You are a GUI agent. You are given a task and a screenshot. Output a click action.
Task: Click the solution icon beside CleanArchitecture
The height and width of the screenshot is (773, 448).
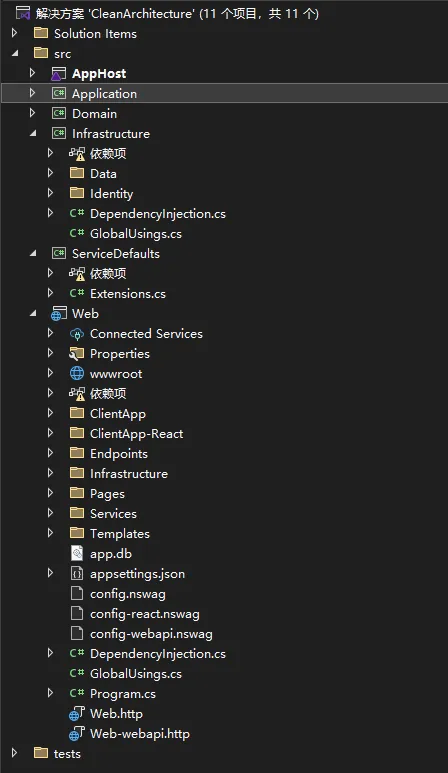(23, 13)
